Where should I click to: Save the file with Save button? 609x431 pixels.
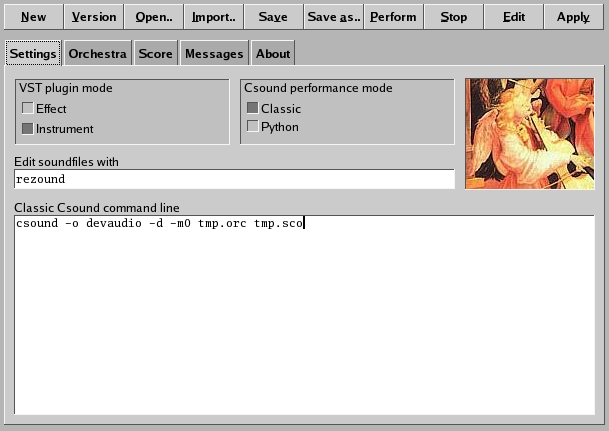coord(273,17)
